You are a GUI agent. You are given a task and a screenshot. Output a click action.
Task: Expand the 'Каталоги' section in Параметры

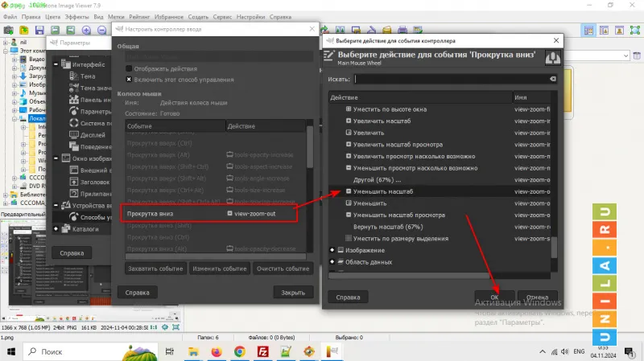tap(56, 229)
